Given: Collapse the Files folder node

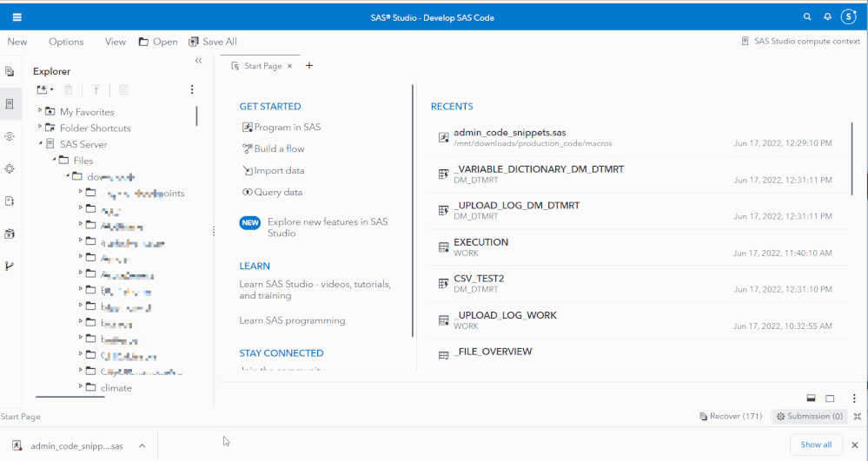Looking at the screenshot, I should point(54,160).
